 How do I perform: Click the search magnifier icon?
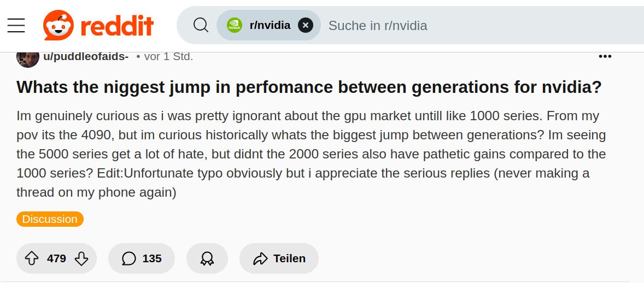(x=201, y=25)
